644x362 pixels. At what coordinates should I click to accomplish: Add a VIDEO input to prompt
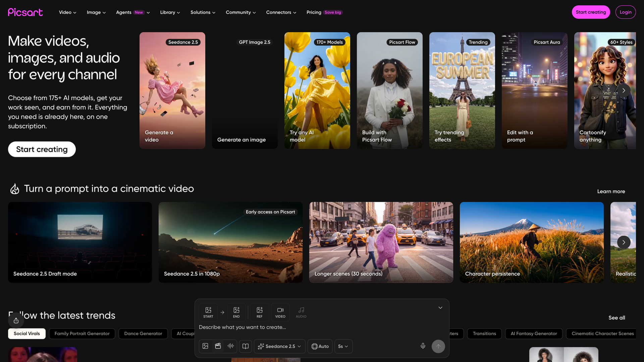[x=280, y=312]
